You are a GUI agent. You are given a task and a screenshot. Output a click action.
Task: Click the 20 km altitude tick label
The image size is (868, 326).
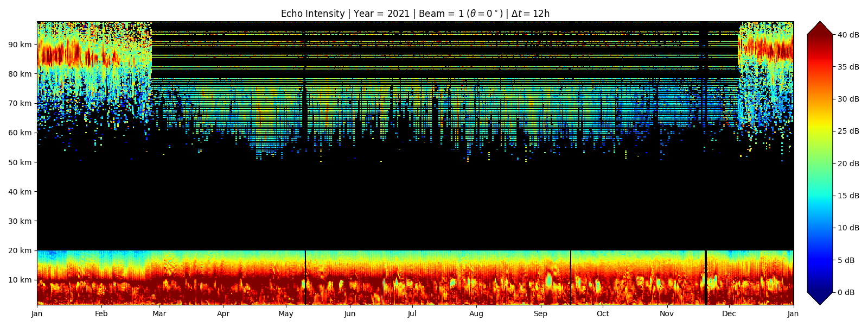(21, 250)
